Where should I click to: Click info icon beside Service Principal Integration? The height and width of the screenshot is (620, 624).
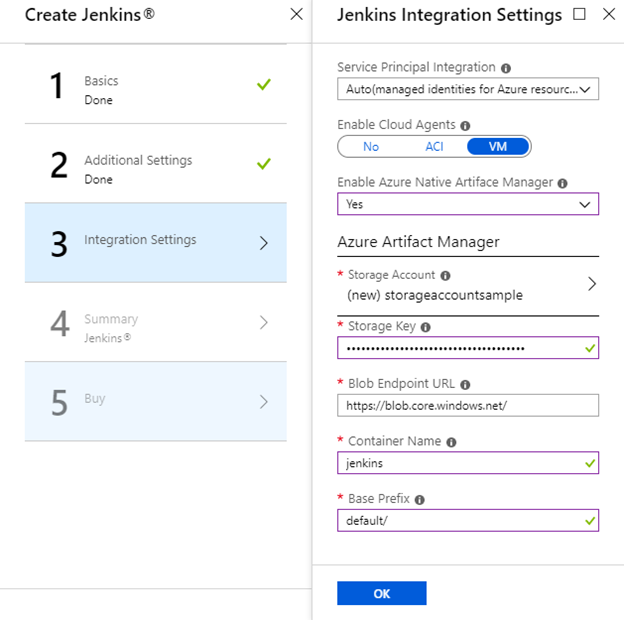point(505,68)
